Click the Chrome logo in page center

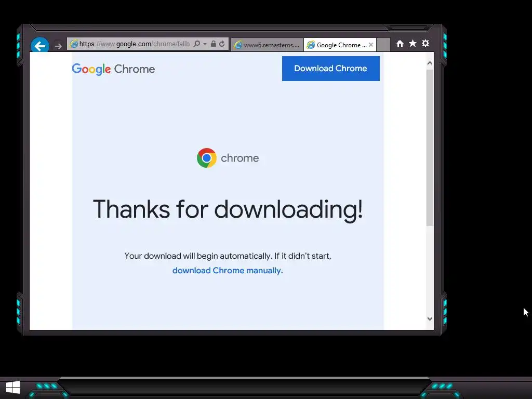tap(228, 158)
